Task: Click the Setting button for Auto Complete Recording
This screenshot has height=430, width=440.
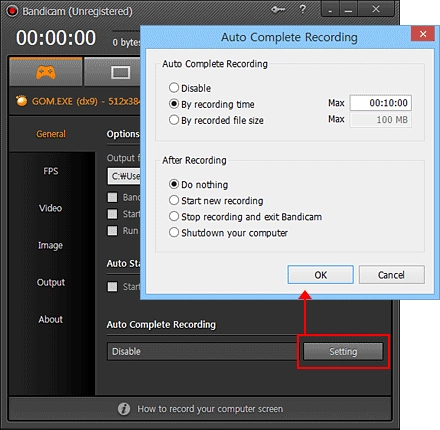Action: coord(343,351)
